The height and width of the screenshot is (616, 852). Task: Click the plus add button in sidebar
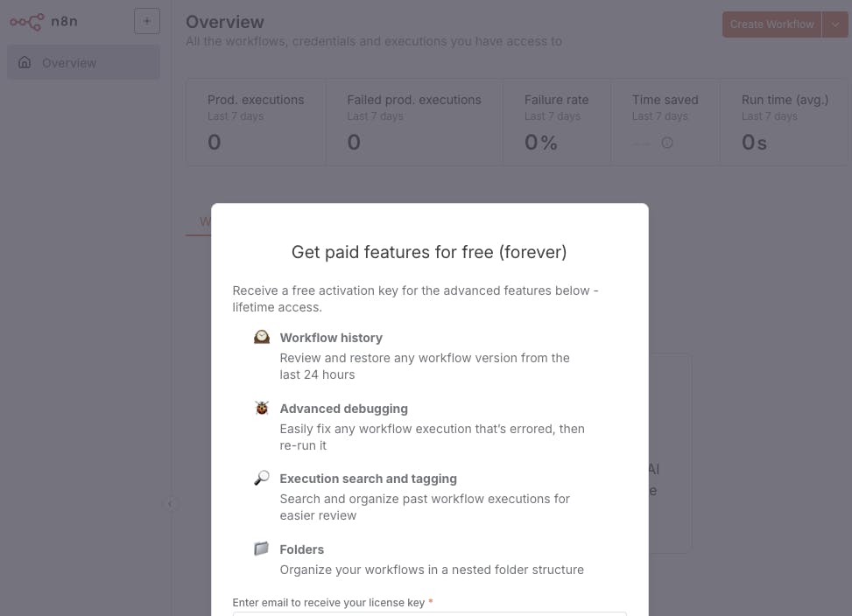[147, 21]
